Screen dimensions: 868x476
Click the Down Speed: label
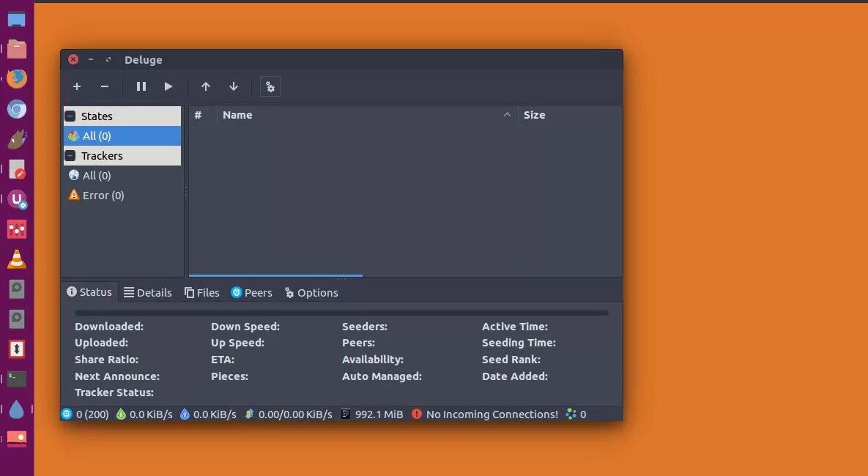(245, 327)
